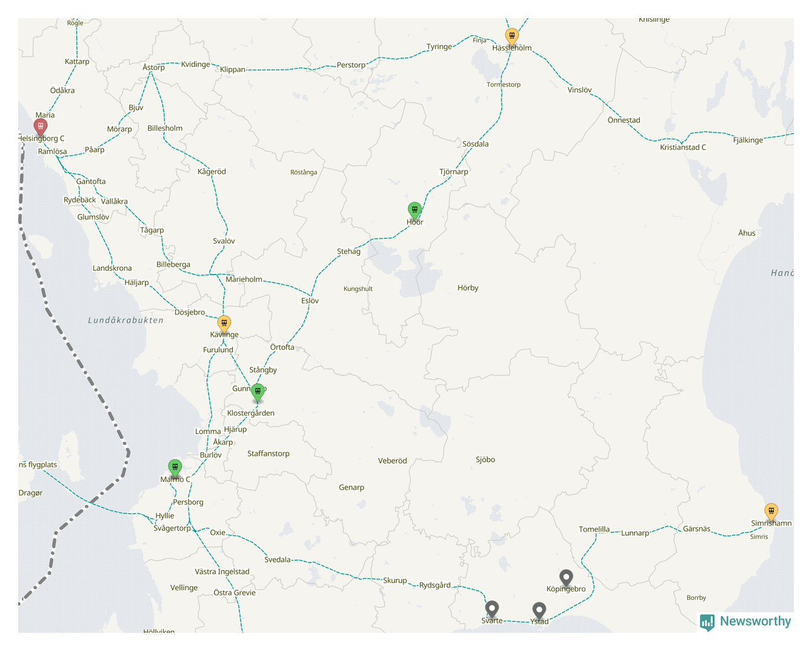
Task: Select the Rydsgård label
Action: click(435, 586)
